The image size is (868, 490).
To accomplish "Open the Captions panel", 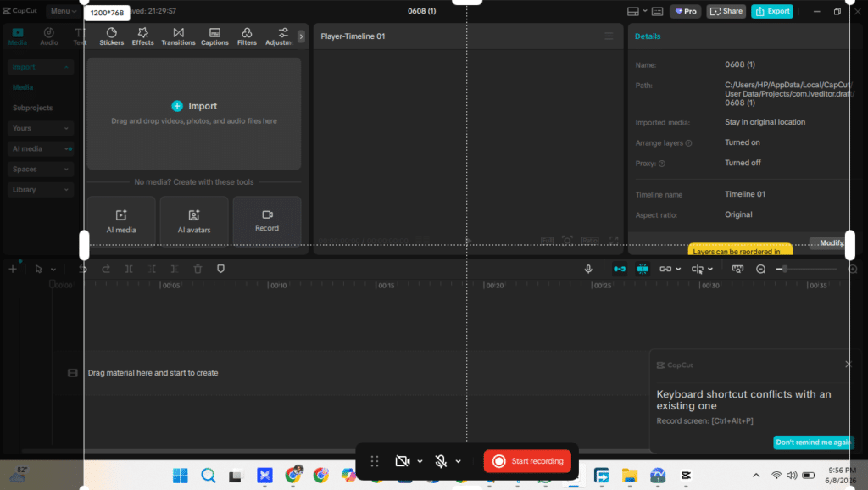I will [214, 36].
